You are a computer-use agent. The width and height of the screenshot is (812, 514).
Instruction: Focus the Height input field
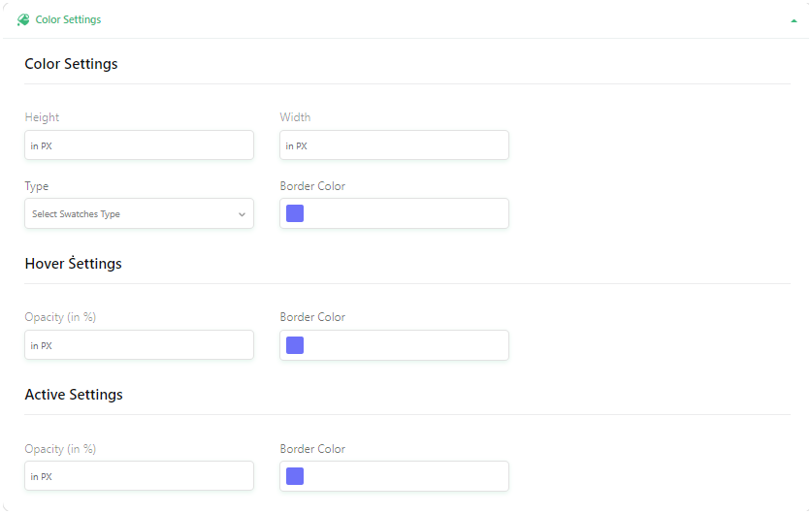(140, 145)
